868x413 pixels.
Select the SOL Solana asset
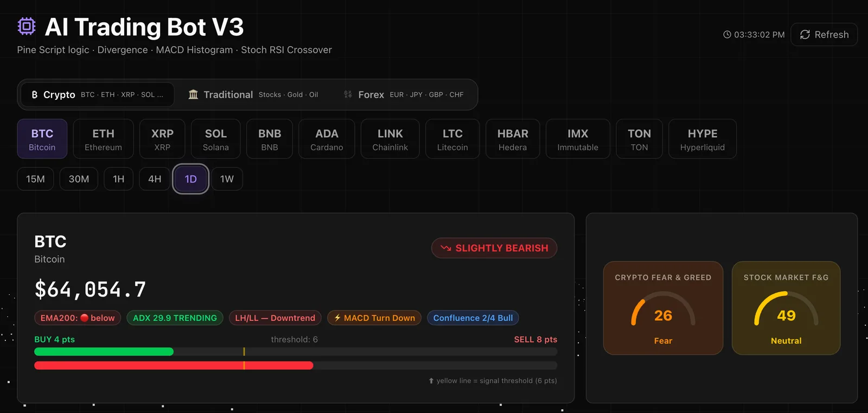tap(216, 139)
